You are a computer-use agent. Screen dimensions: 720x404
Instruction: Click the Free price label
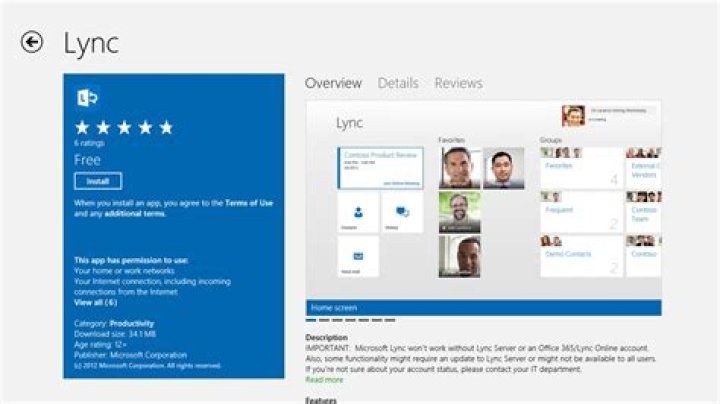coord(87,160)
